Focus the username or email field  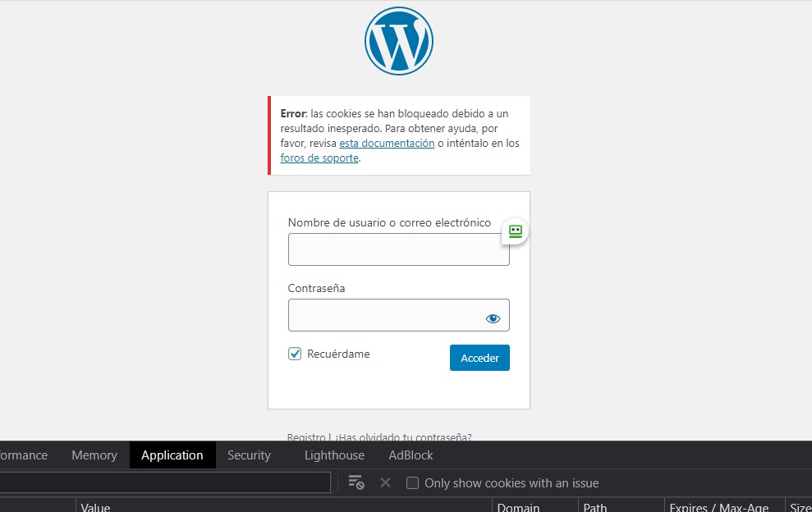tap(399, 249)
